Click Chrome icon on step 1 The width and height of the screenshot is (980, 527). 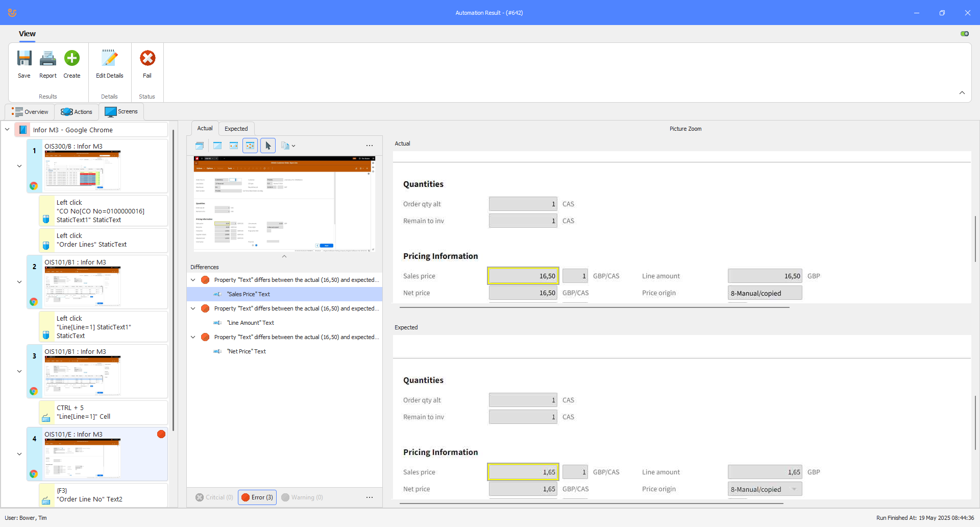(x=34, y=186)
